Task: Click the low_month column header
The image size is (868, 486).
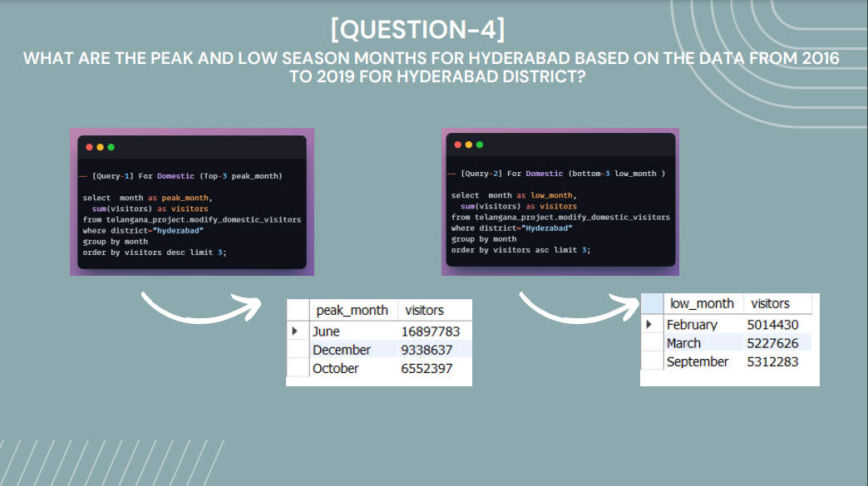Action: coord(703,303)
